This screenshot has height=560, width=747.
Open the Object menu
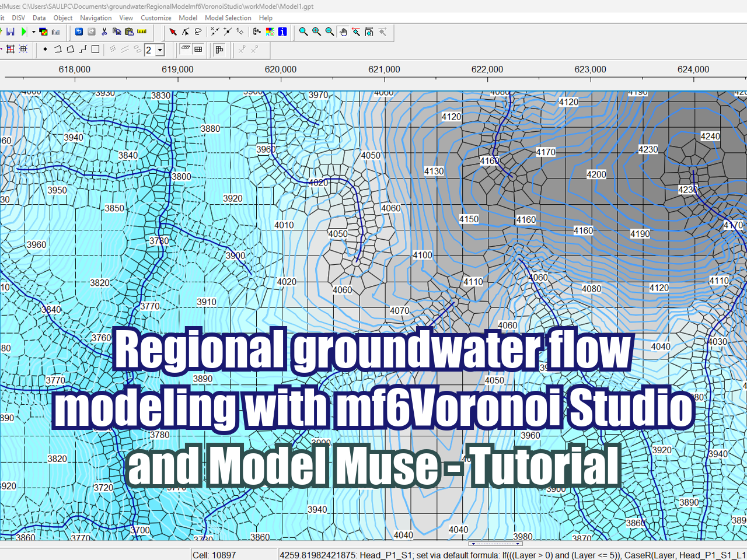[63, 18]
